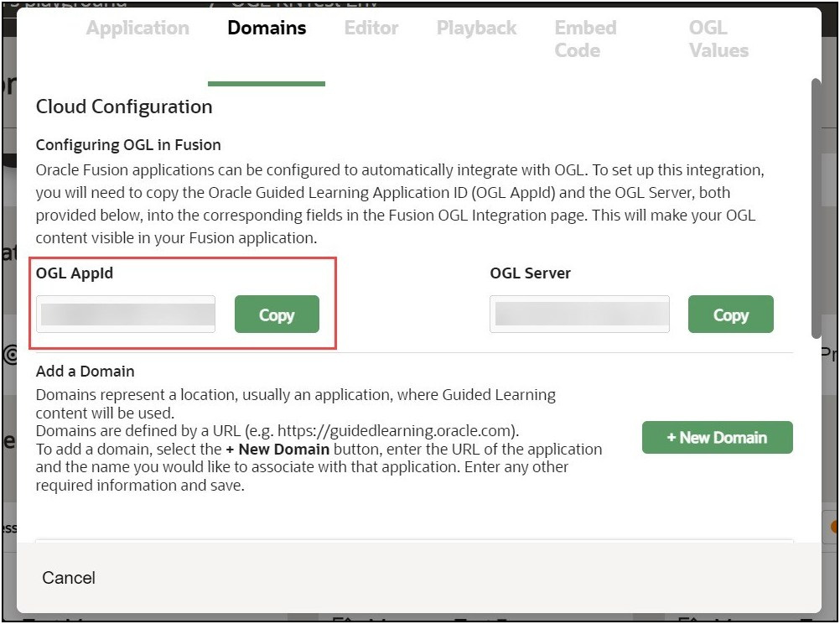Cancel the configuration dialog
This screenshot has height=624, width=840.
pyautogui.click(x=69, y=578)
